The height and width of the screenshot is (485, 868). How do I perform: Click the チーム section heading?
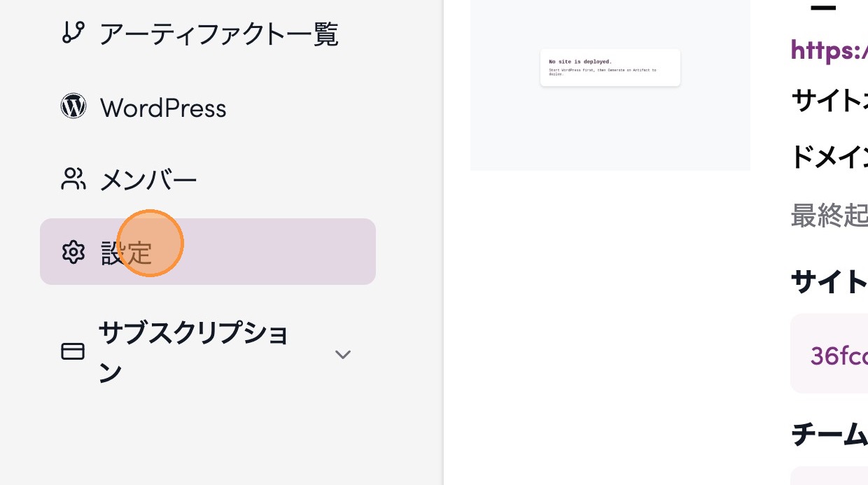click(829, 435)
